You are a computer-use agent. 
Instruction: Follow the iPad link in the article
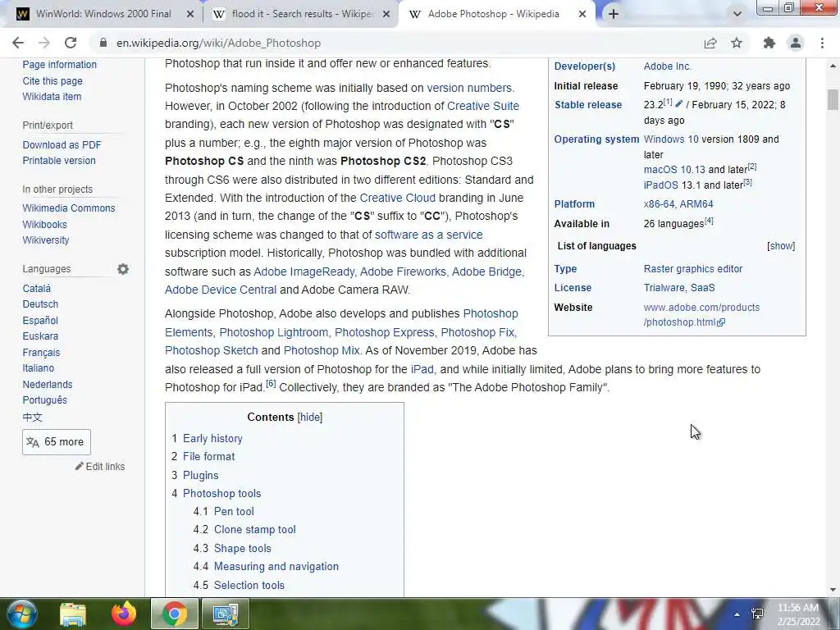pyautogui.click(x=422, y=369)
